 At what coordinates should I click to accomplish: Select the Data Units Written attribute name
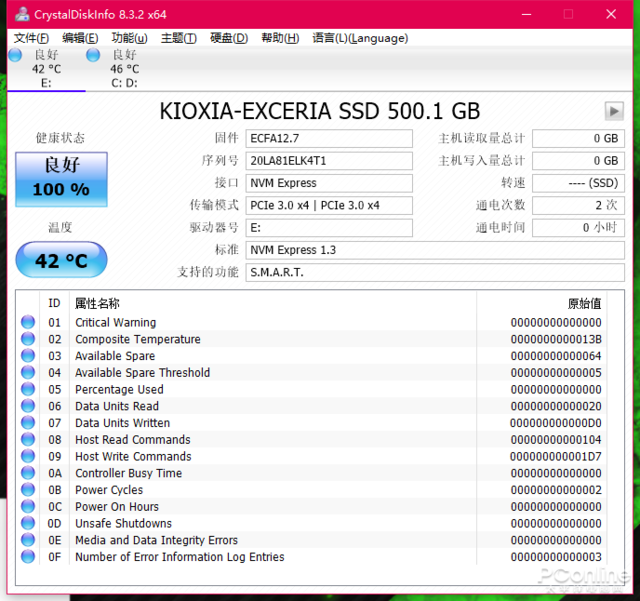(x=122, y=423)
